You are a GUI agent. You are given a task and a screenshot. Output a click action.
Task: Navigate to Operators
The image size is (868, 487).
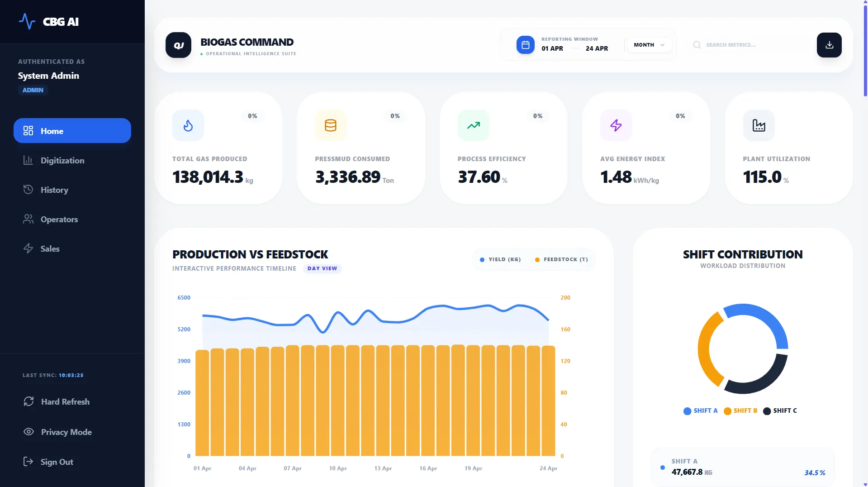(x=72, y=219)
